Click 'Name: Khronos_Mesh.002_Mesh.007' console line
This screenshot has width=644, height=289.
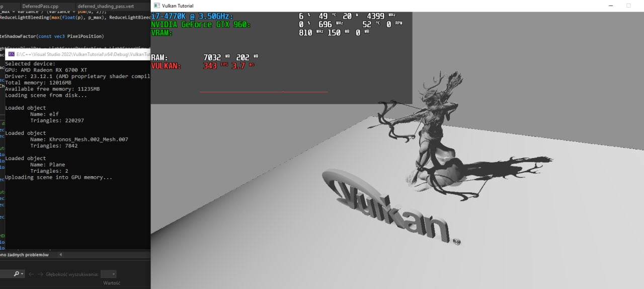coord(79,139)
